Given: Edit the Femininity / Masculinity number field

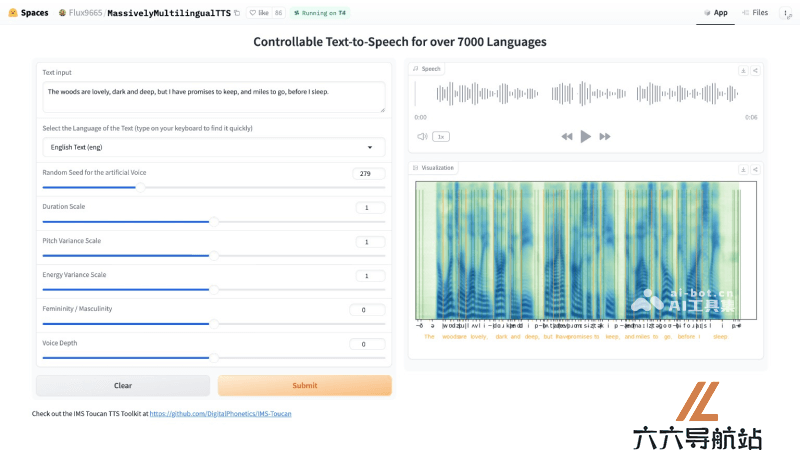Looking at the screenshot, I should coord(367,310).
